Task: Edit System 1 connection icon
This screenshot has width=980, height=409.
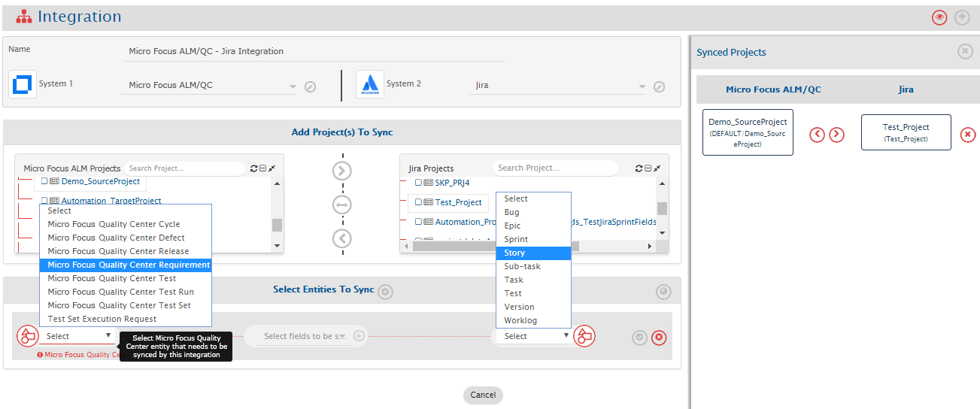Action: pyautogui.click(x=310, y=86)
